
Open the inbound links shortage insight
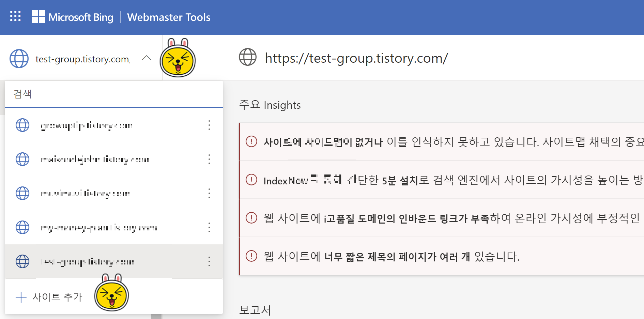tap(442, 218)
